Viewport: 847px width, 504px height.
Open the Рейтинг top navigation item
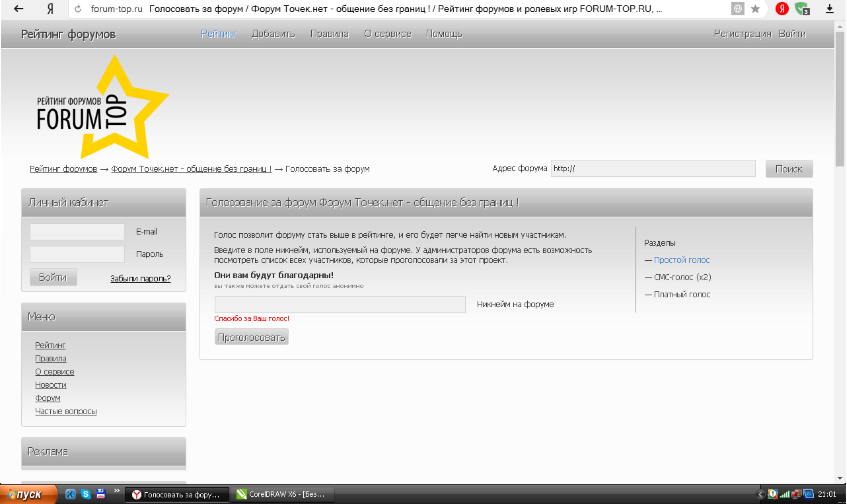click(218, 34)
